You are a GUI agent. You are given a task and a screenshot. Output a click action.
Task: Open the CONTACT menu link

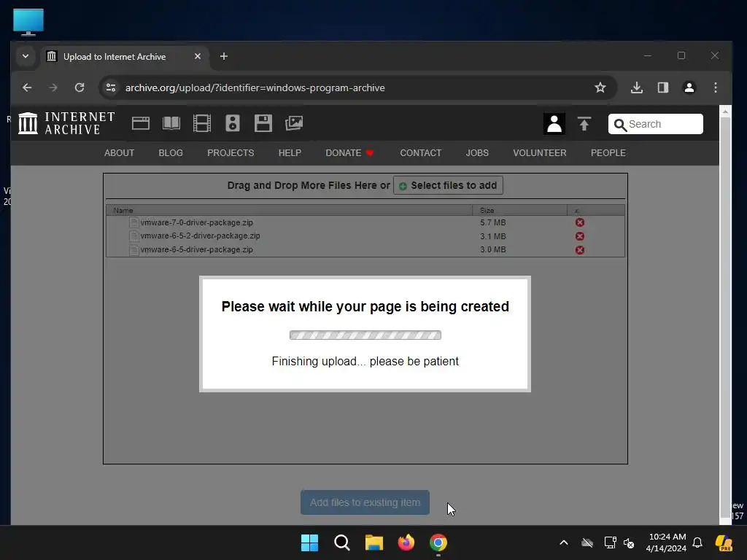(x=421, y=153)
